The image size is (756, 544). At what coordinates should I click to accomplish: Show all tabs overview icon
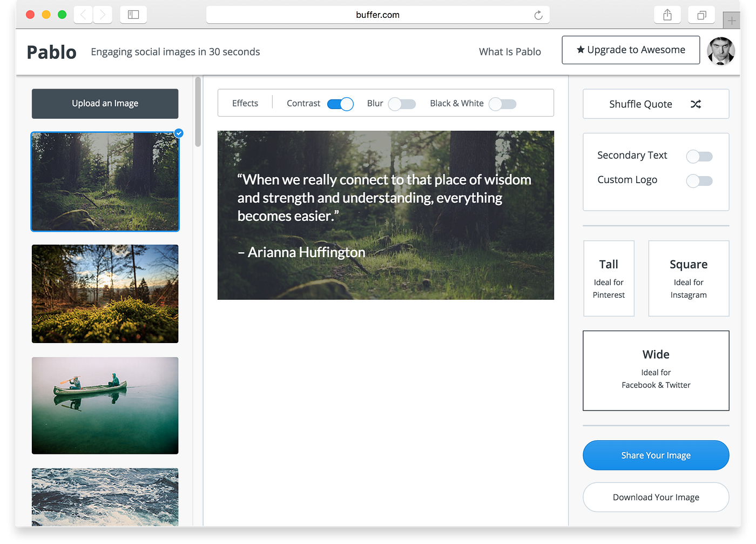point(701,15)
